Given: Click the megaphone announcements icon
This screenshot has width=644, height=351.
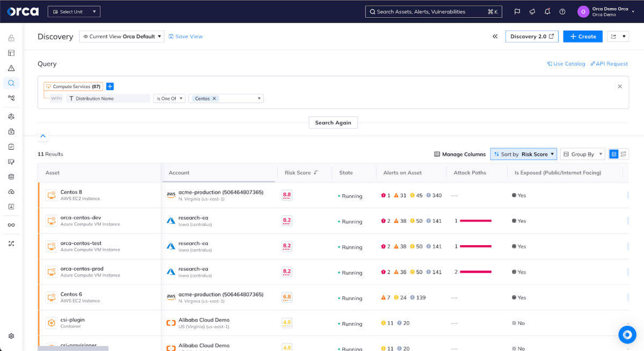Looking at the screenshot, I should [x=532, y=11].
